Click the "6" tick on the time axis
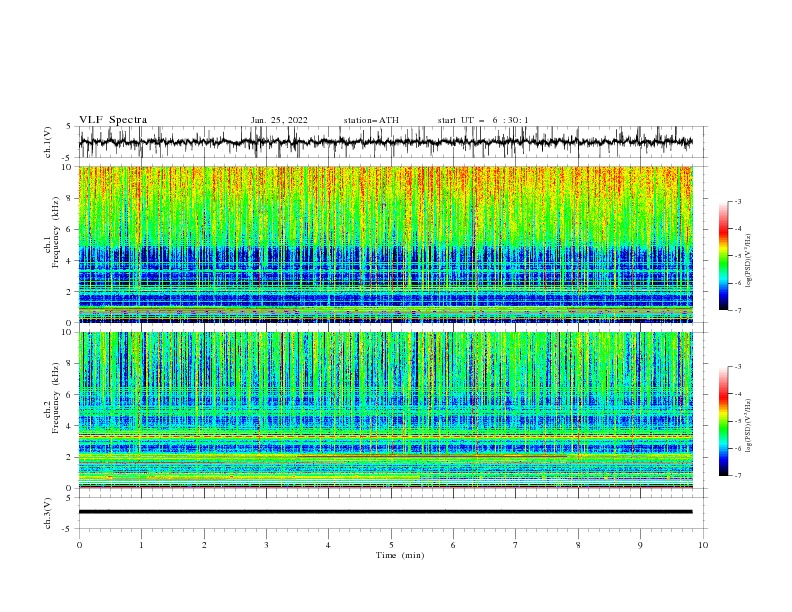 pos(453,545)
